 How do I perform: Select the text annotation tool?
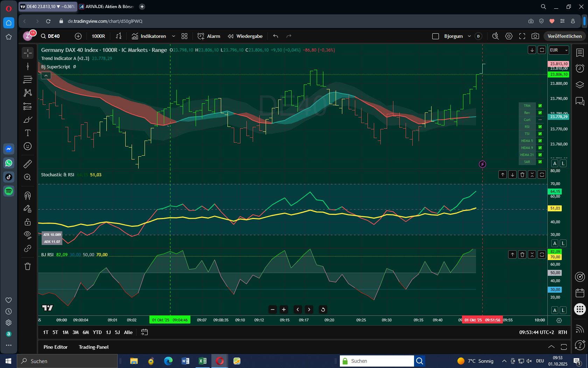click(27, 133)
